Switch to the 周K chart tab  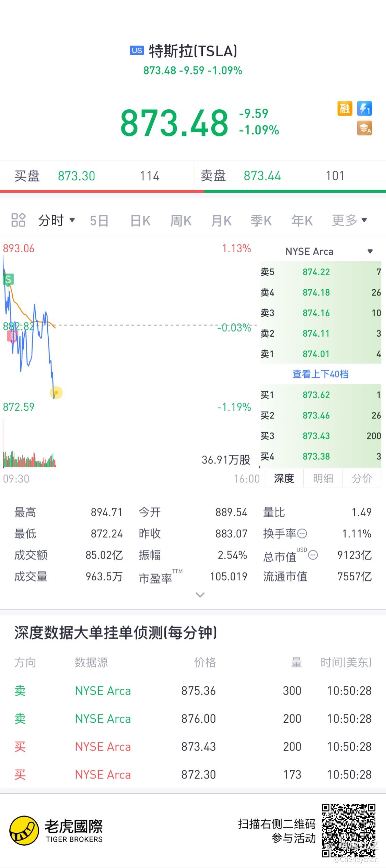click(181, 221)
